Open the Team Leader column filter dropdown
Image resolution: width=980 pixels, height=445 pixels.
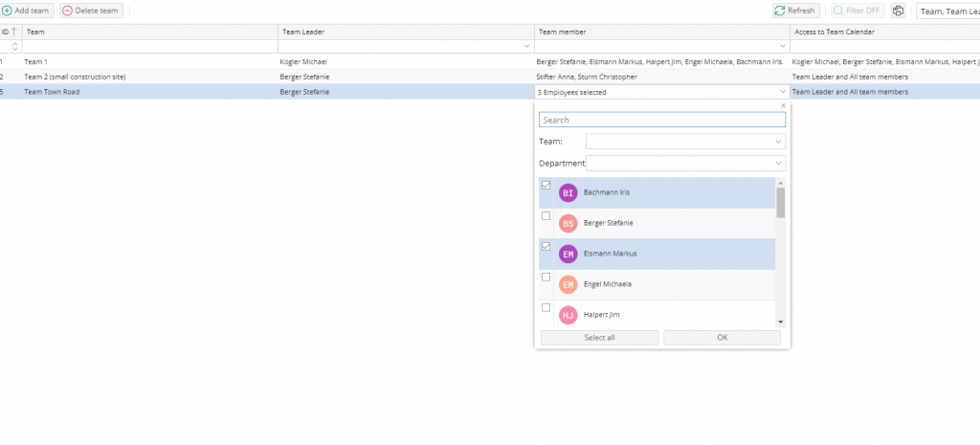[526, 46]
